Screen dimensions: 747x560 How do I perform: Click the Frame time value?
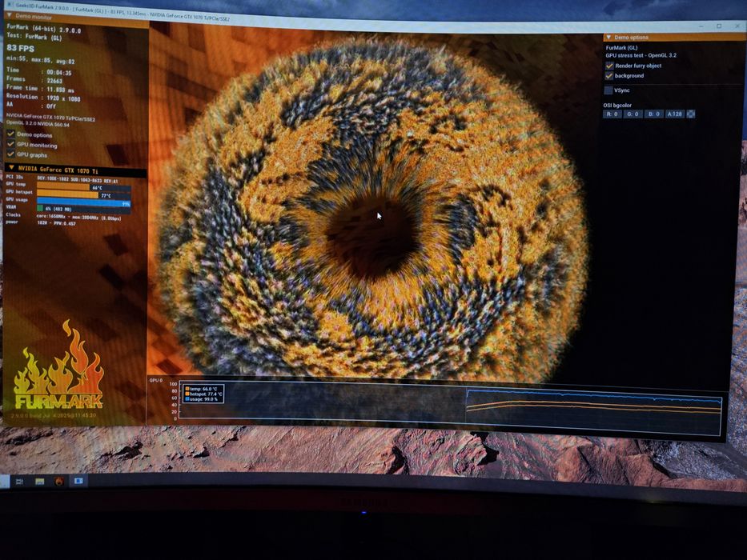click(61, 90)
